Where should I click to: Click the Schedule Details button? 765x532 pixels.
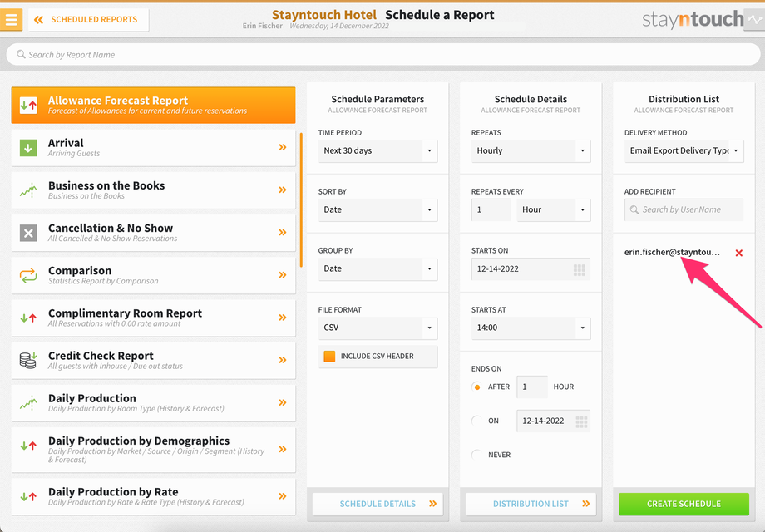coord(378,504)
